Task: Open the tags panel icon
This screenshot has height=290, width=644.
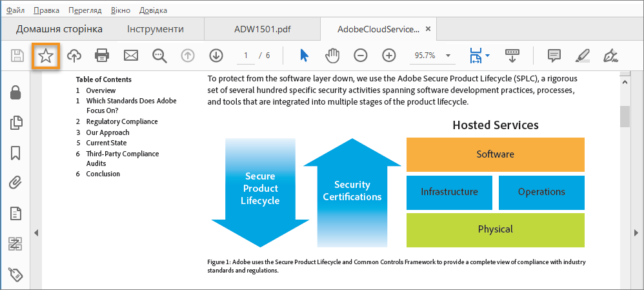Action: [x=15, y=274]
